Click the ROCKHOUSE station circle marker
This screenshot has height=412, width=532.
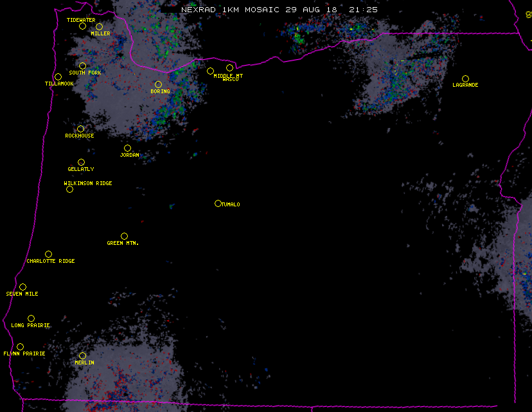coord(80,129)
